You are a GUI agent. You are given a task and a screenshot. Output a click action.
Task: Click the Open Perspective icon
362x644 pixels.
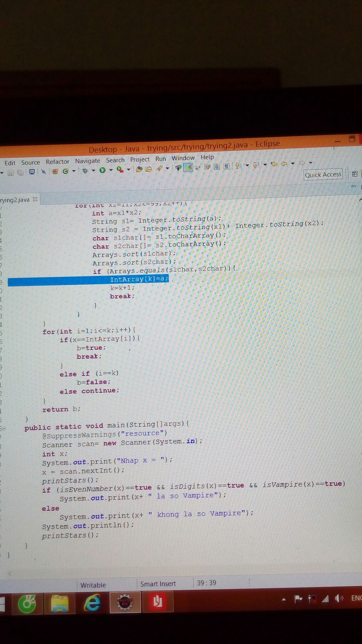355,174
